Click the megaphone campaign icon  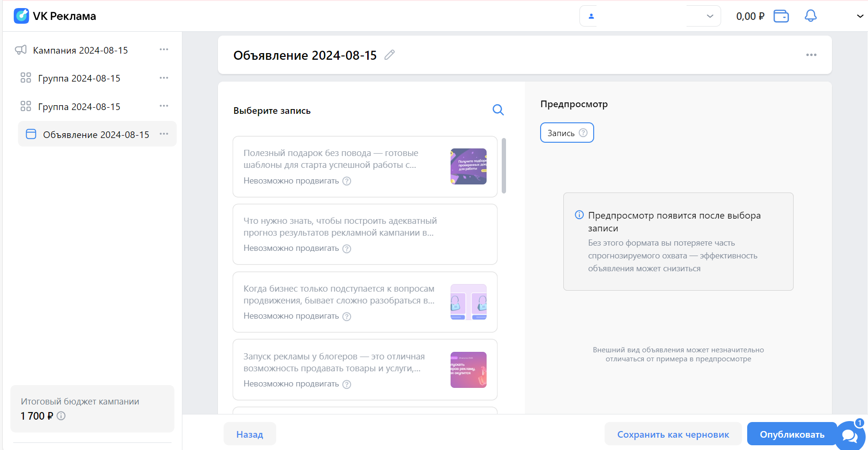[x=21, y=50]
